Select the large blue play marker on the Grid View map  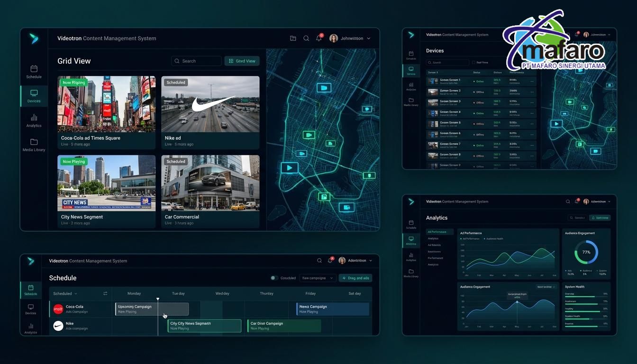tap(289, 167)
